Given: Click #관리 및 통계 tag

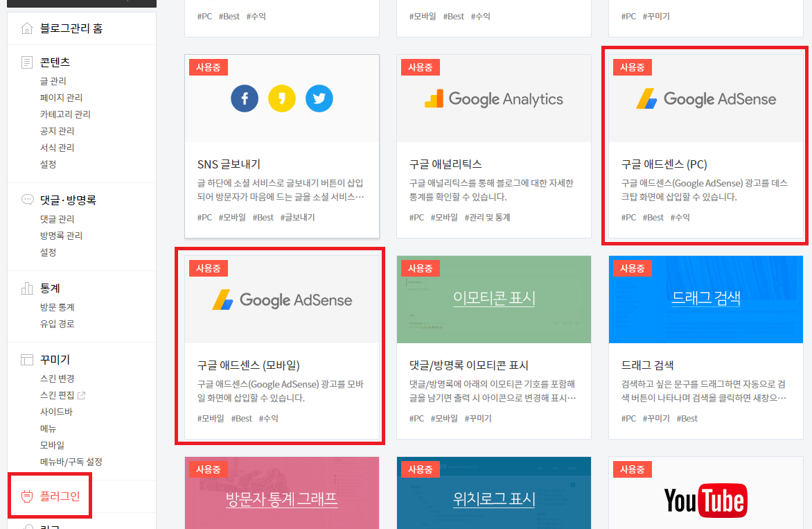Looking at the screenshot, I should tap(487, 218).
